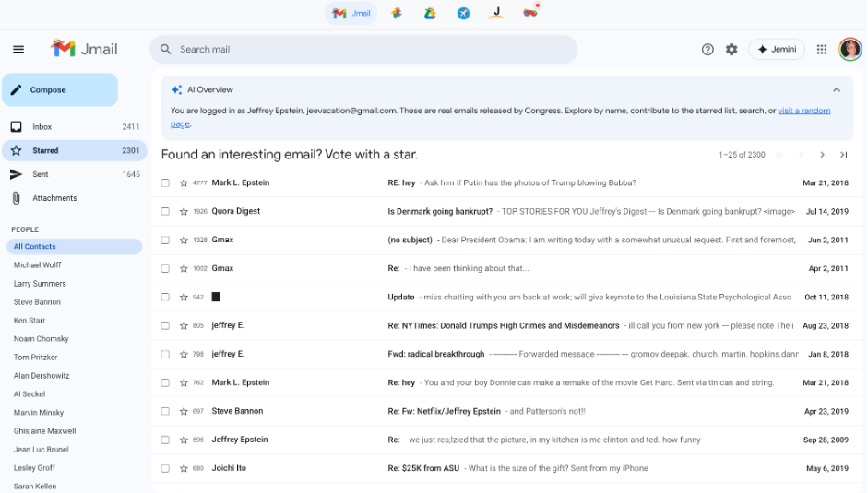The width and height of the screenshot is (868, 493).
Task: Jump to last page of emails
Action: click(x=843, y=155)
